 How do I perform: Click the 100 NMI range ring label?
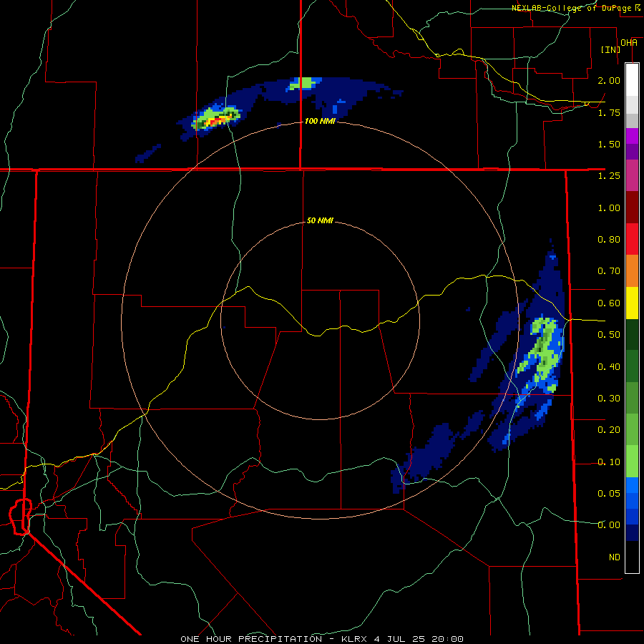pos(320,121)
